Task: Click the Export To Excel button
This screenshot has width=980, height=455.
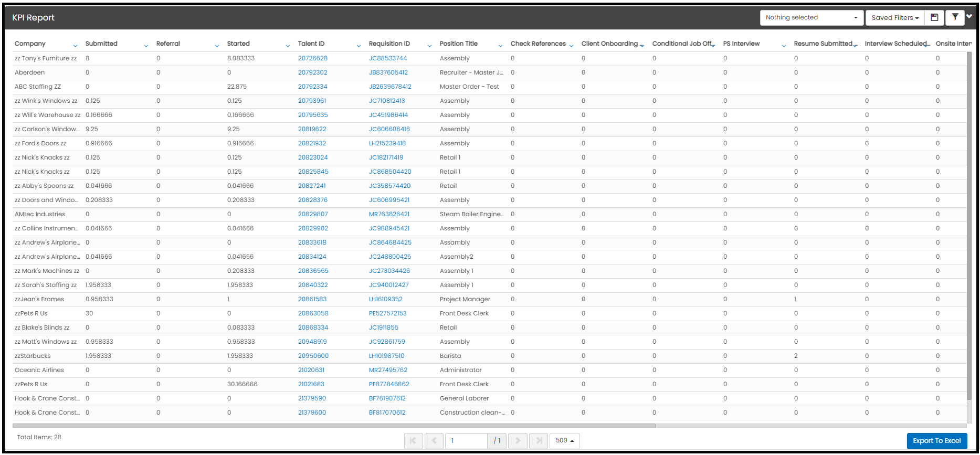Action: click(x=936, y=441)
